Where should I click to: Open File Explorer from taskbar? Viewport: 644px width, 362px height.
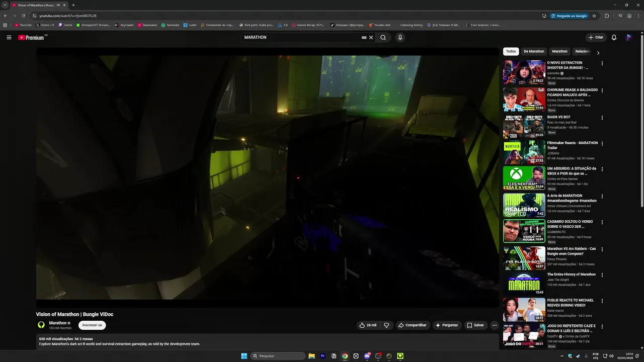pyautogui.click(x=311, y=356)
